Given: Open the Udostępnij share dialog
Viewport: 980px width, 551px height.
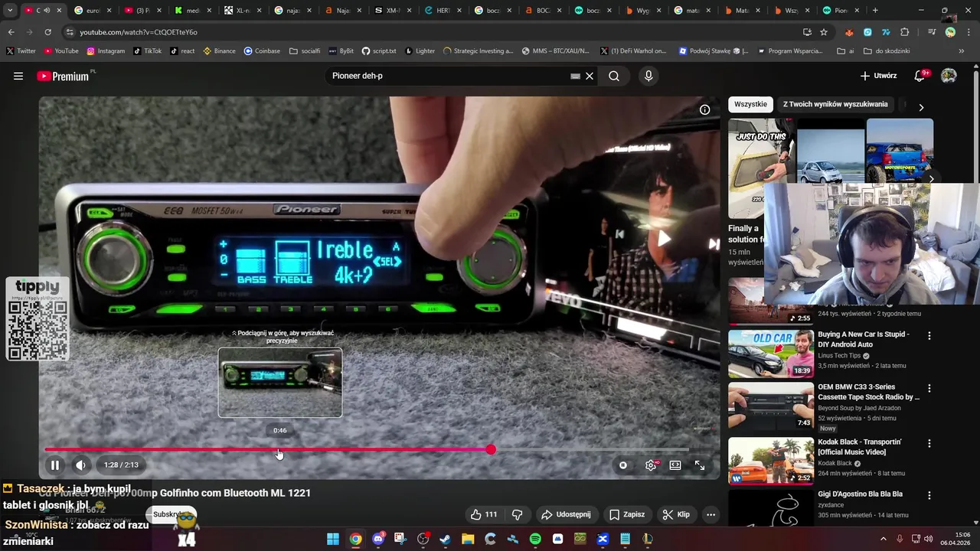Looking at the screenshot, I should coord(566,514).
